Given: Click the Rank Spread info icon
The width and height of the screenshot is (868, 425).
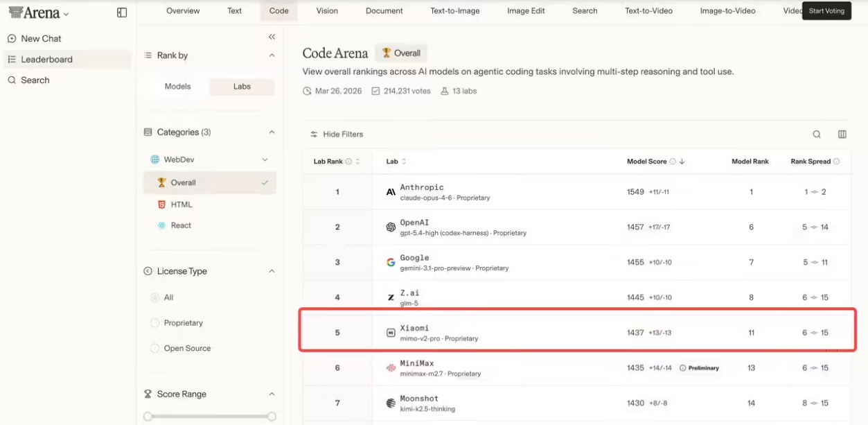Looking at the screenshot, I should pos(837,162).
